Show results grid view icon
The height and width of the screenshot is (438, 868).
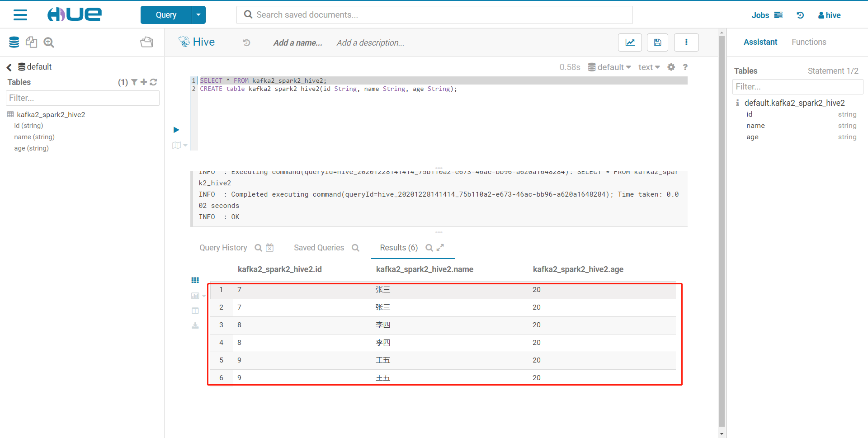coord(195,280)
